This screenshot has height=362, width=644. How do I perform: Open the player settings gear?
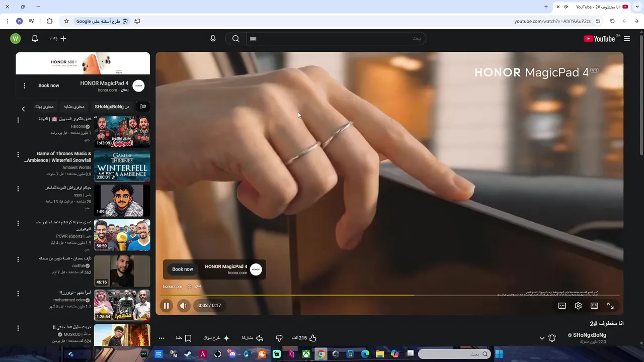[x=578, y=306]
